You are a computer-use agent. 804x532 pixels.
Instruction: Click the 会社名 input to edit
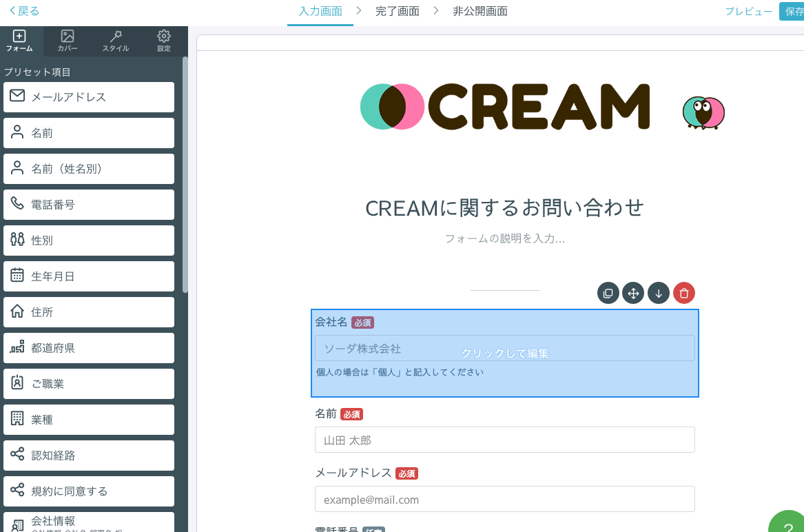[505, 348]
